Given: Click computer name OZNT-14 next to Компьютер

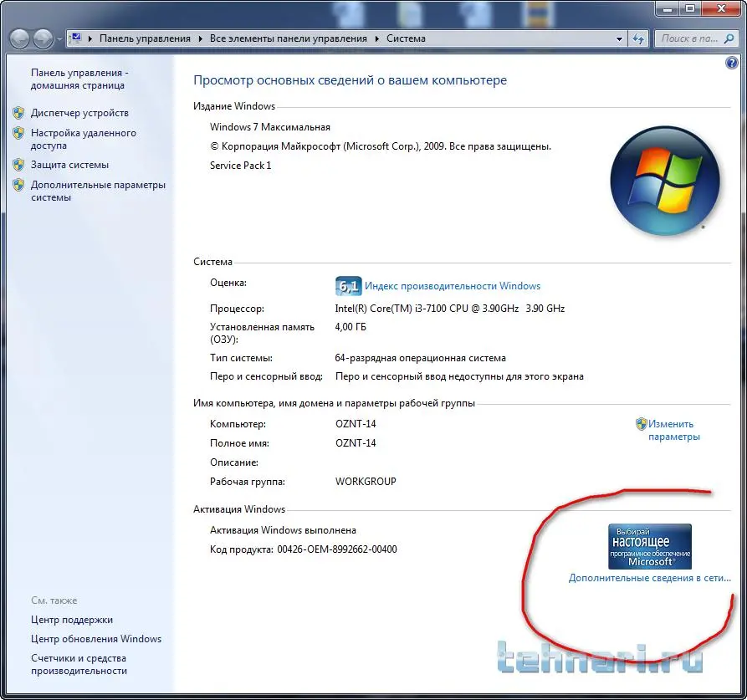Looking at the screenshot, I should (356, 424).
